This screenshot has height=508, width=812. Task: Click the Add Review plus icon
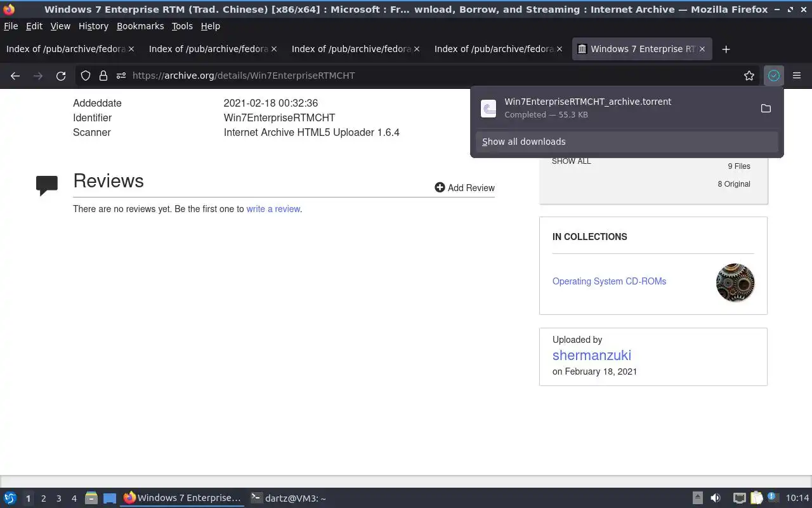[x=440, y=187]
